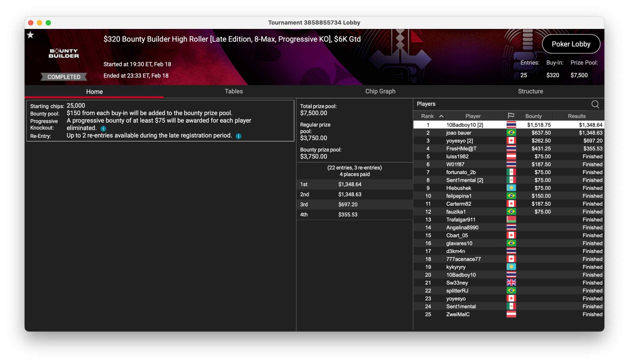This screenshot has width=629, height=364.
Task: Sort players by Results column
Action: click(x=577, y=116)
